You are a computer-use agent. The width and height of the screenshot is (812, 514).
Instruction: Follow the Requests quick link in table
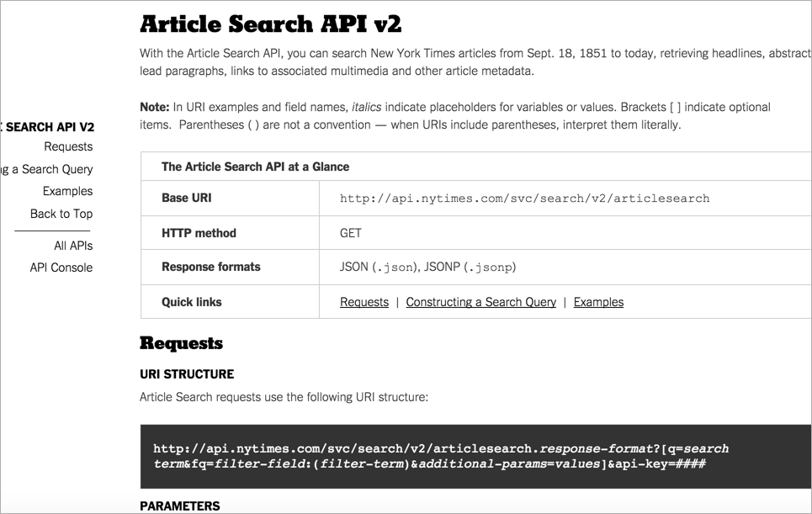click(364, 302)
